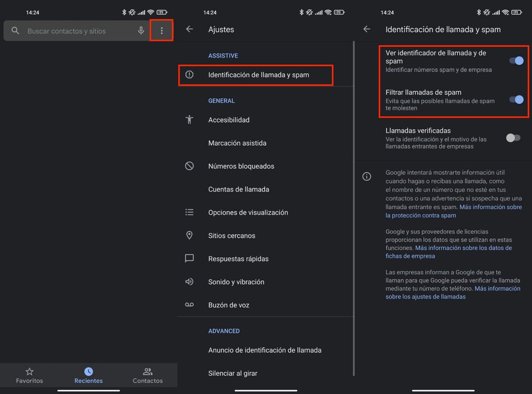The width and height of the screenshot is (532, 394).
Task: Click the Ajustes screen title
Action: point(221,30)
